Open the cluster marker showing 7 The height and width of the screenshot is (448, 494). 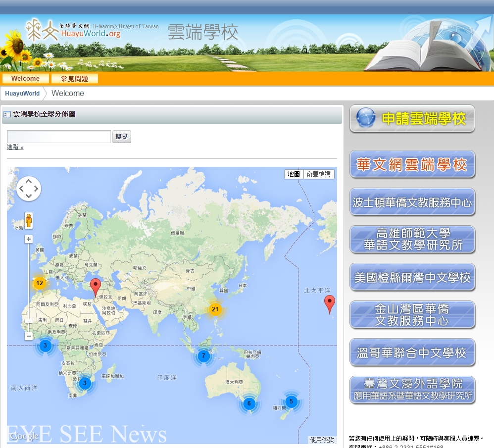(203, 356)
